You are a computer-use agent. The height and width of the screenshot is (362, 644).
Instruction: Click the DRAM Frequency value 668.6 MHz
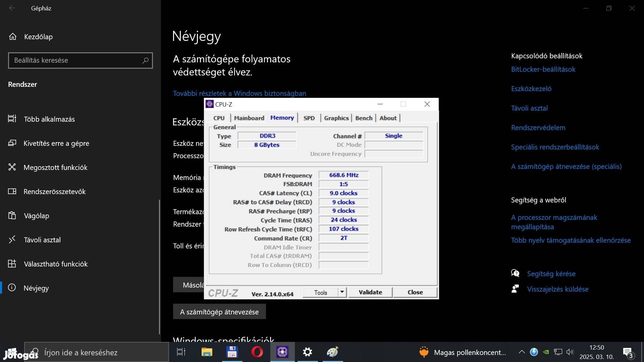[x=343, y=175]
